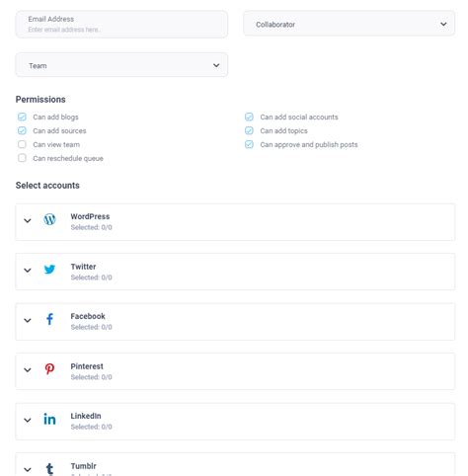Focus the Email Address input field
The width and height of the screenshot is (468, 476).
click(x=121, y=24)
